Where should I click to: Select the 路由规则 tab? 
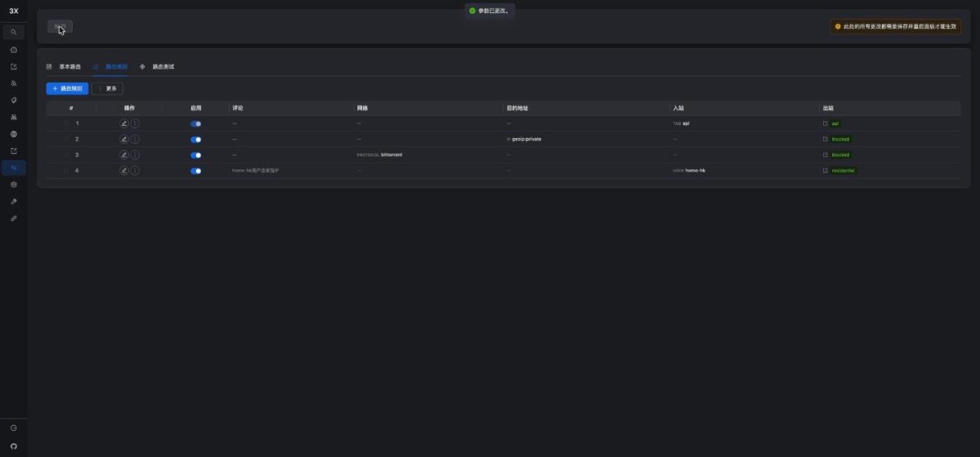(110, 66)
